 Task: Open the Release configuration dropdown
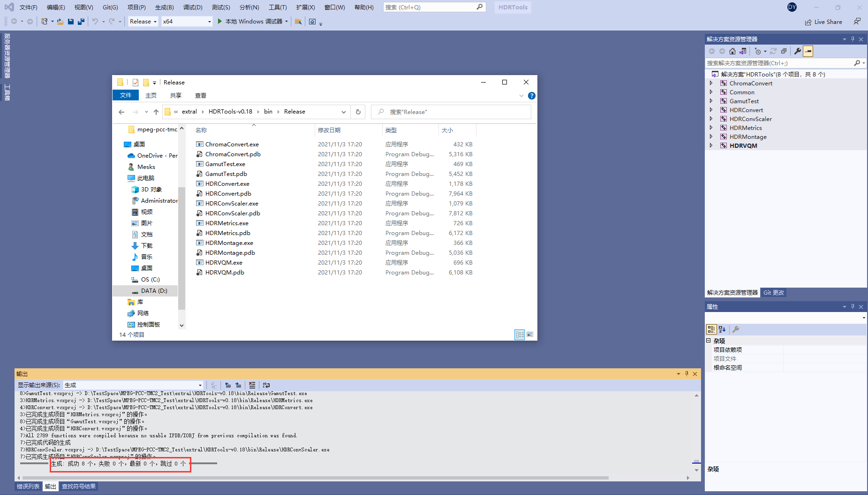pos(143,21)
